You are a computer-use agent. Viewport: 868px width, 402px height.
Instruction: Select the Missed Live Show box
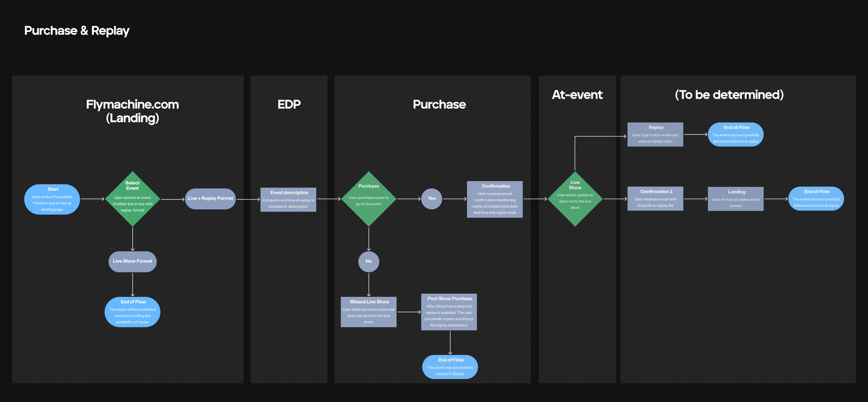pos(368,312)
